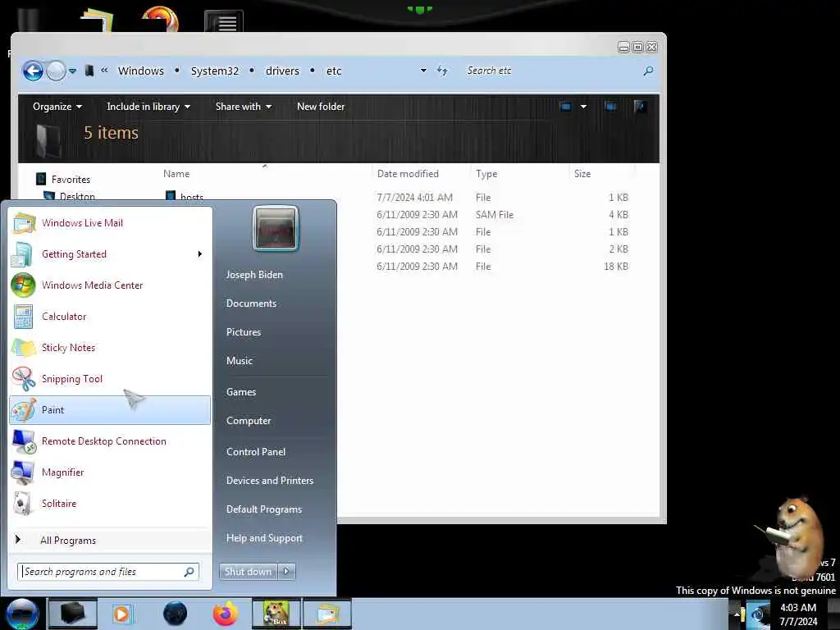Open Default Programs

pos(264,509)
